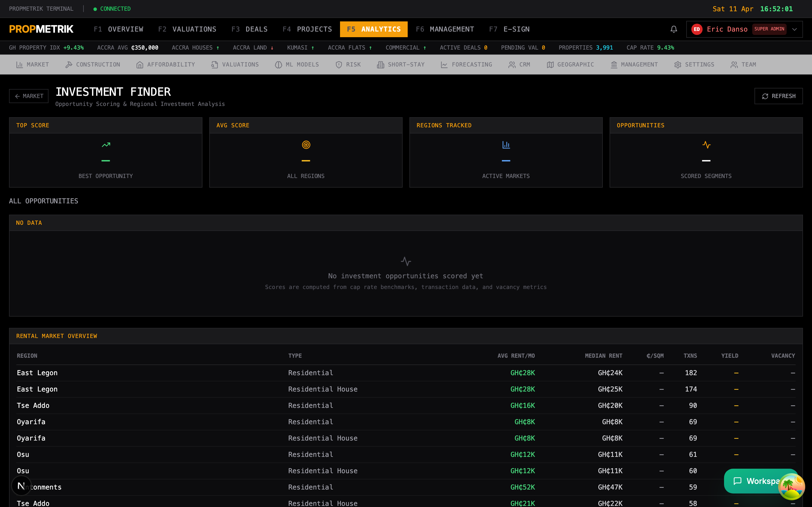Open the CRM sub-nav item
This screenshot has width=812, height=507.
519,65
